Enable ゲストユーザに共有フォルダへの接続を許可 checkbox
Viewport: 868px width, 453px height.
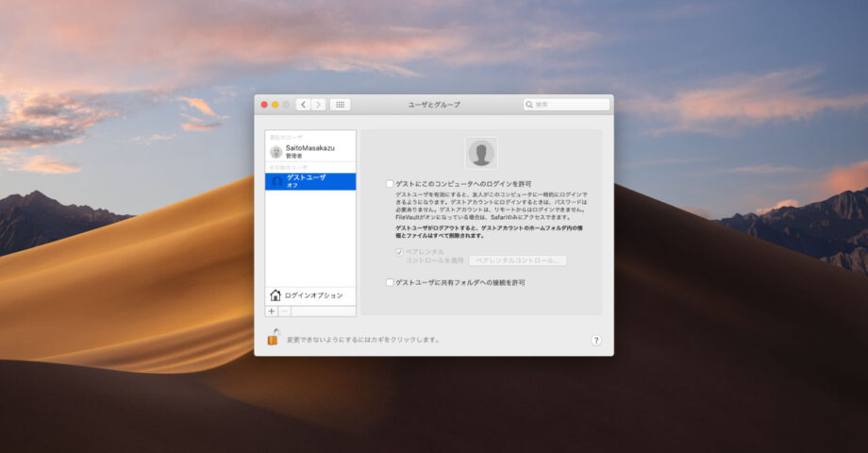click(390, 282)
